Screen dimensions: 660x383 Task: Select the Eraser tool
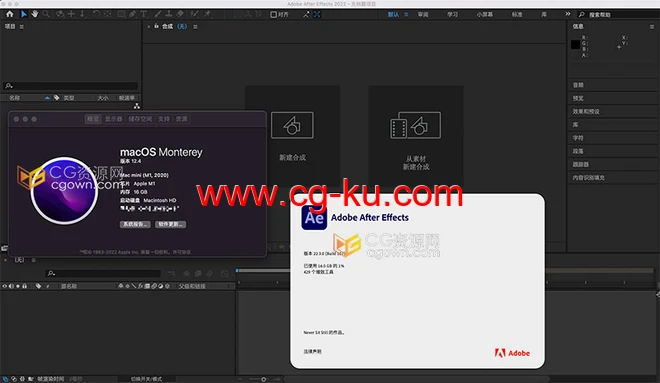coord(180,14)
